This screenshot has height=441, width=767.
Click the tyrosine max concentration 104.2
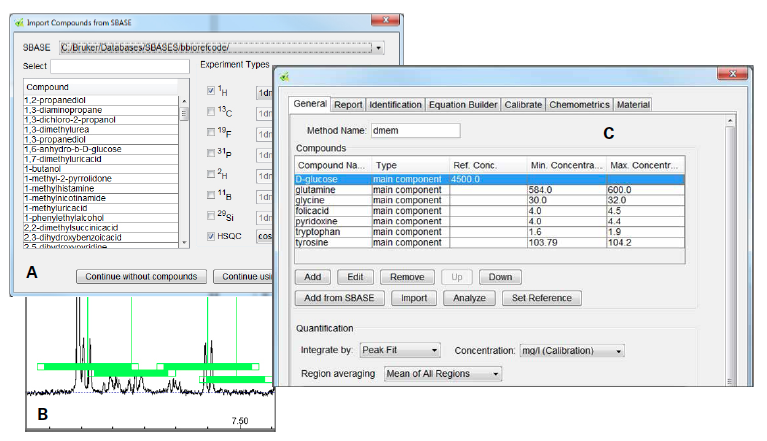point(619,243)
